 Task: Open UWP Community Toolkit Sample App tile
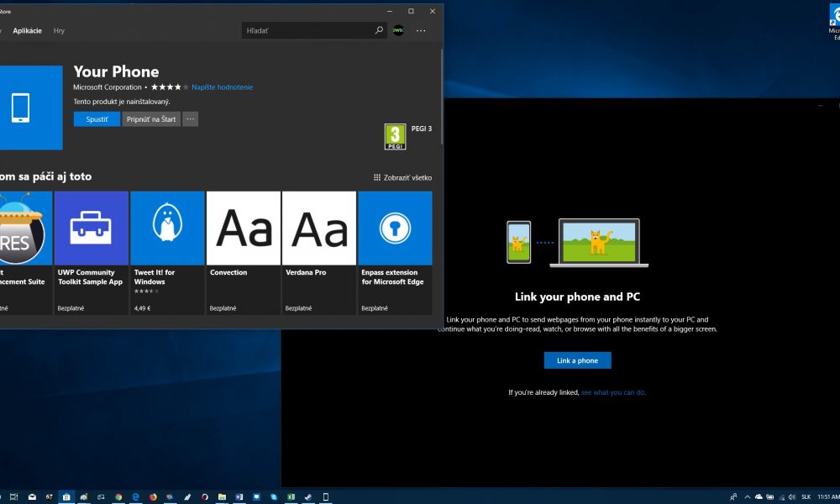coord(92,253)
